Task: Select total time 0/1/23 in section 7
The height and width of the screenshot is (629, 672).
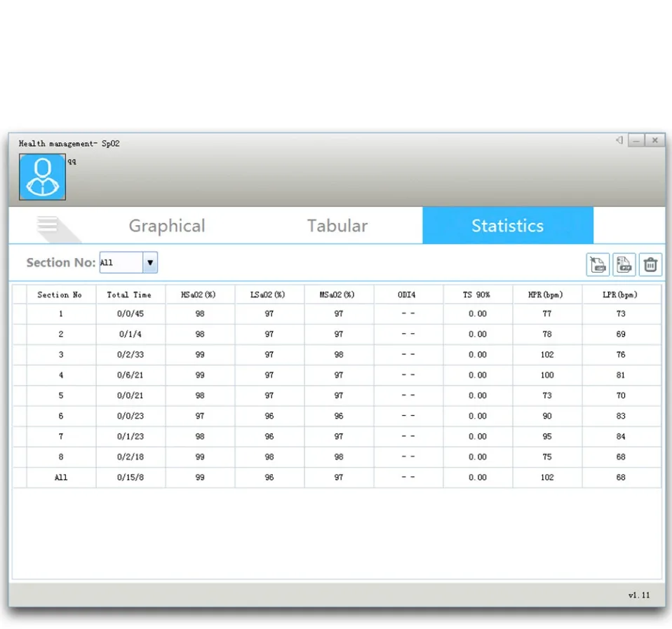Action: [x=130, y=437]
